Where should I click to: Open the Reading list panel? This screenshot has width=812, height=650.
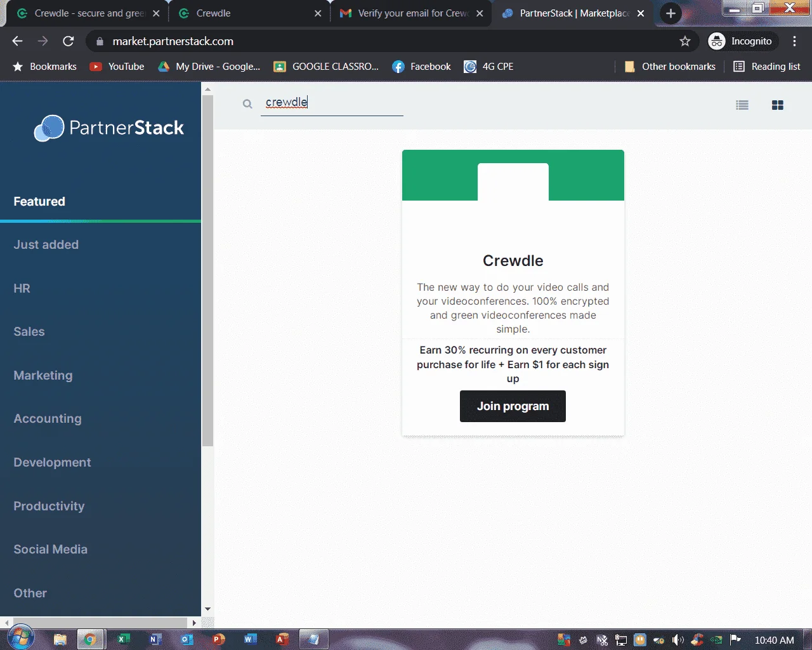pyautogui.click(x=766, y=67)
